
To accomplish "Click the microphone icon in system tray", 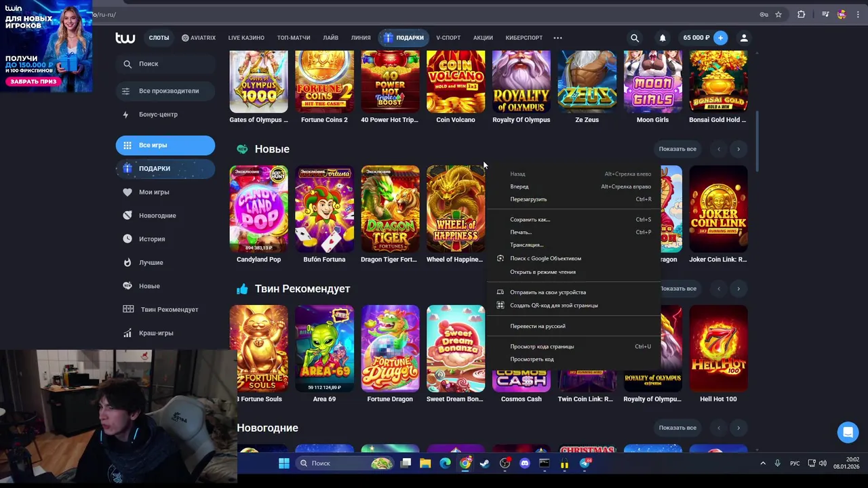I will pyautogui.click(x=777, y=463).
